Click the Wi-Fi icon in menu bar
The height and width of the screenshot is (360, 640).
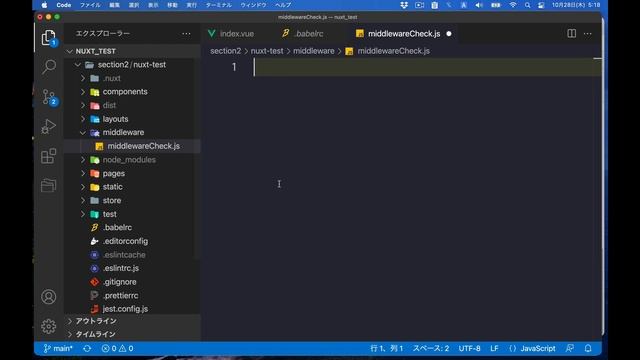[x=513, y=5]
